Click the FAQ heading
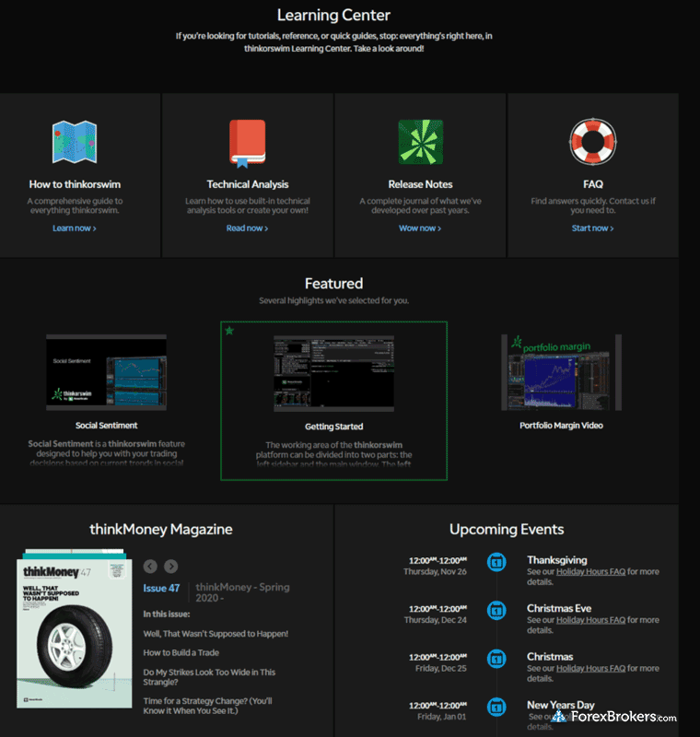 pos(593,184)
